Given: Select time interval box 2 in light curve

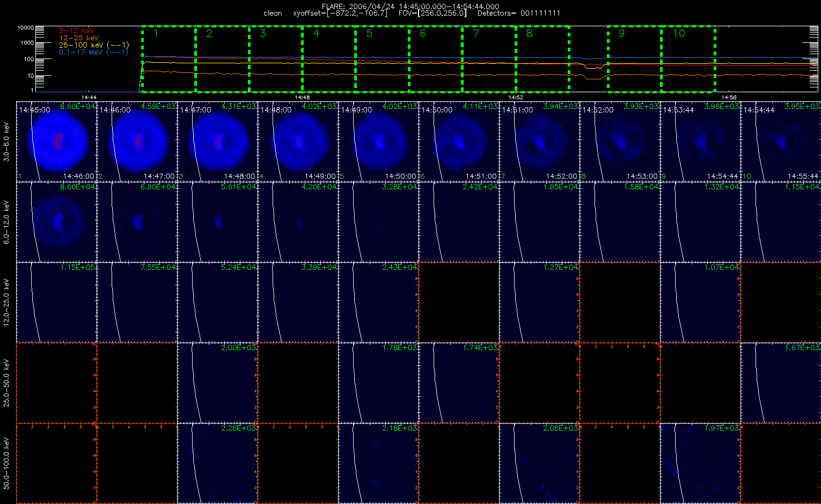Looking at the screenshot, I should click(222, 58).
